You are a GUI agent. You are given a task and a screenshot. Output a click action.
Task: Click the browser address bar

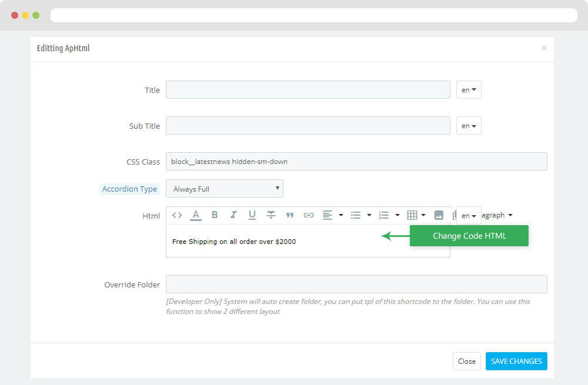(314, 15)
